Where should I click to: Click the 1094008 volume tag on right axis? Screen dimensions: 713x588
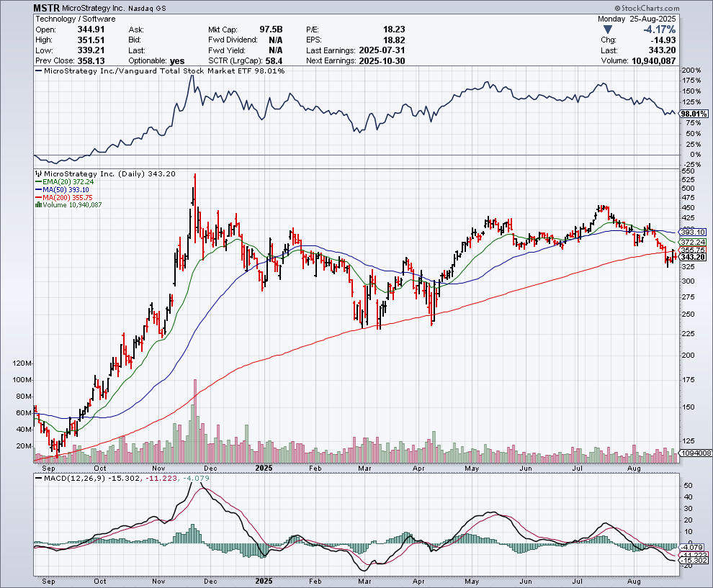696,453
